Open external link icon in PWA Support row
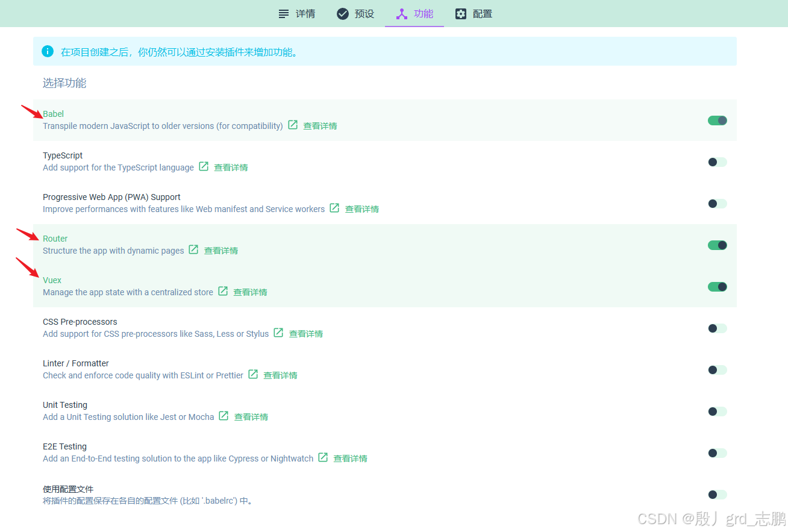Screen dimensions: 788x532 (x=334, y=208)
